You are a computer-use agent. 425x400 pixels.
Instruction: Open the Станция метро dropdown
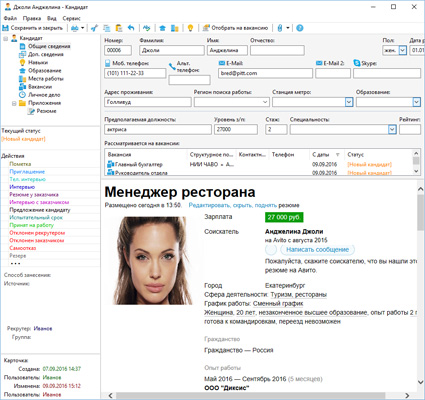[x=349, y=102]
